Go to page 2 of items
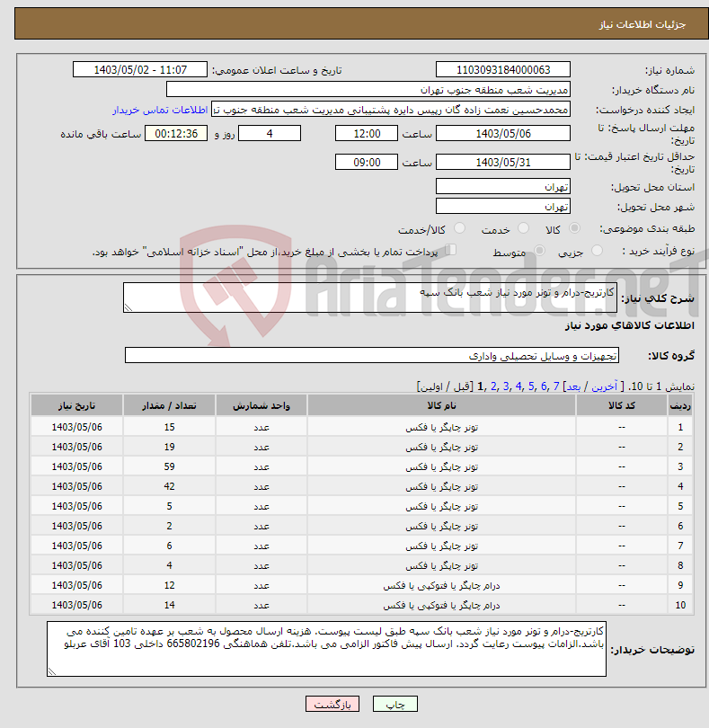 (493, 386)
